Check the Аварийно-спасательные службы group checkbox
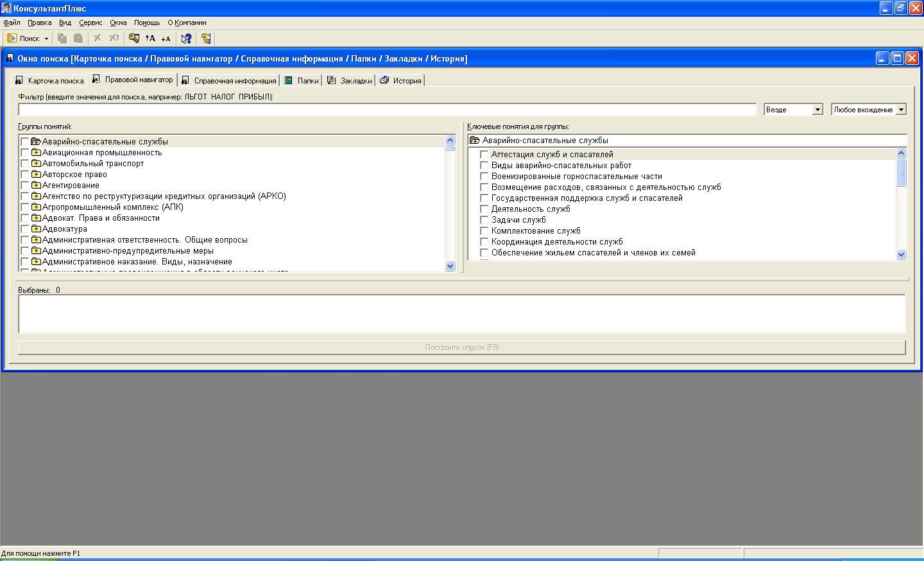The width and height of the screenshot is (924, 561). pos(25,142)
